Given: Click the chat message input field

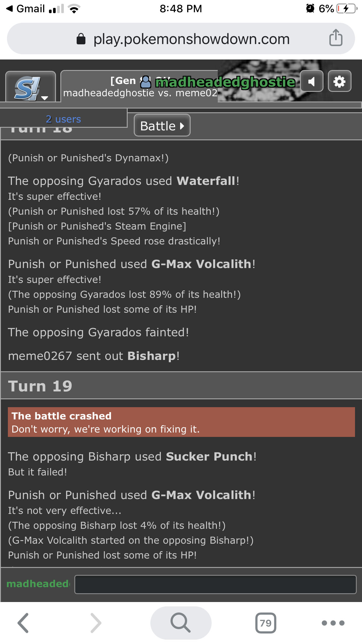Looking at the screenshot, I should coord(215,584).
